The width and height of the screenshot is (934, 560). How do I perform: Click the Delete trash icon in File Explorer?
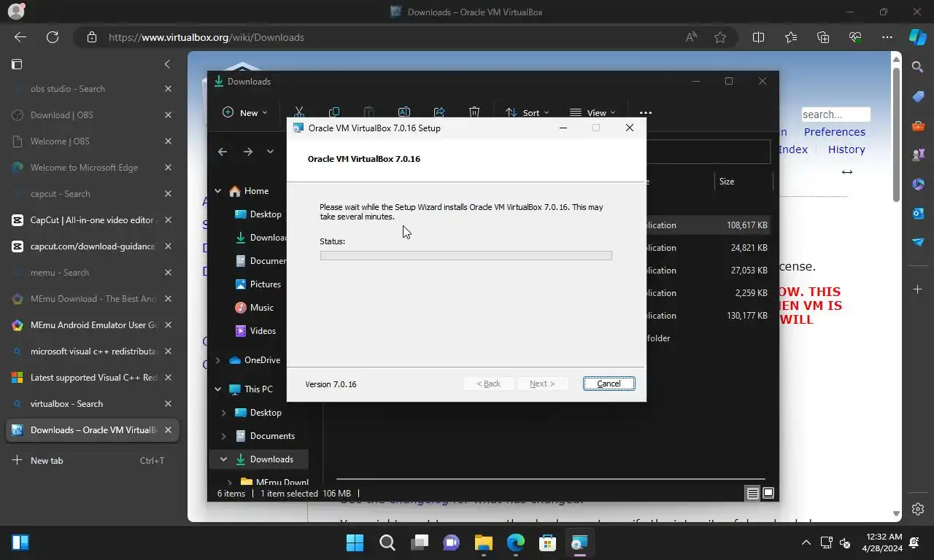click(474, 112)
